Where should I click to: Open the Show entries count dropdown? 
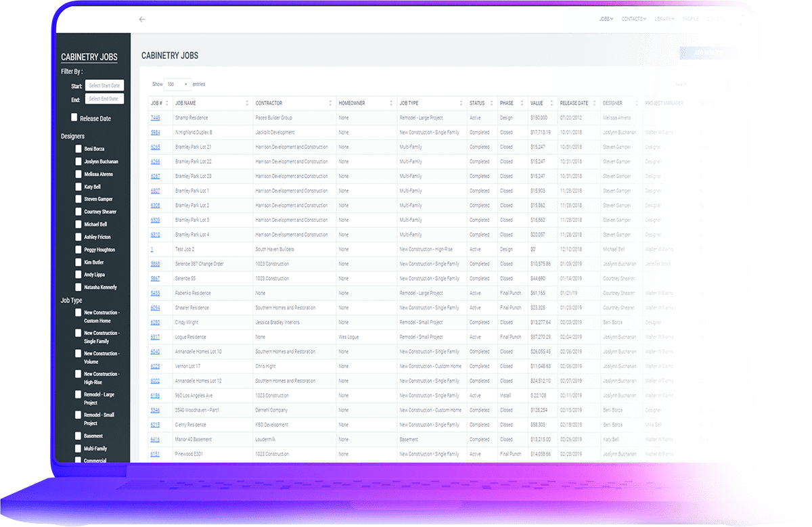pos(178,85)
